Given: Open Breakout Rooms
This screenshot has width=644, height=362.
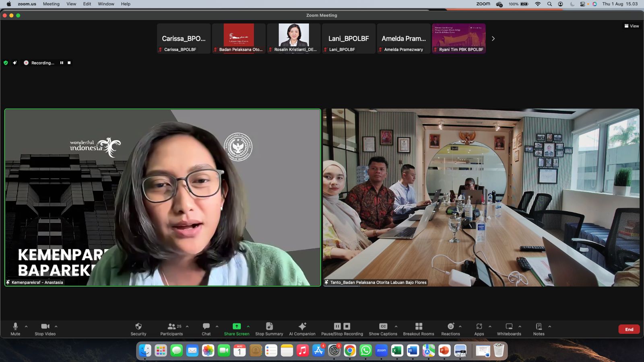Looking at the screenshot, I should click(419, 326).
